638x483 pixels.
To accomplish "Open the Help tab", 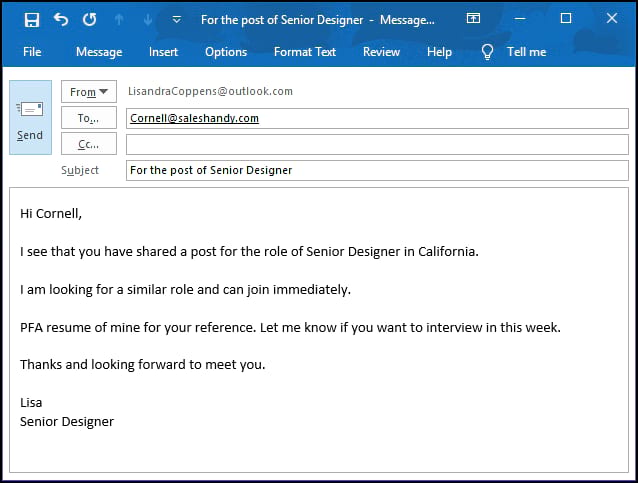I will point(439,52).
